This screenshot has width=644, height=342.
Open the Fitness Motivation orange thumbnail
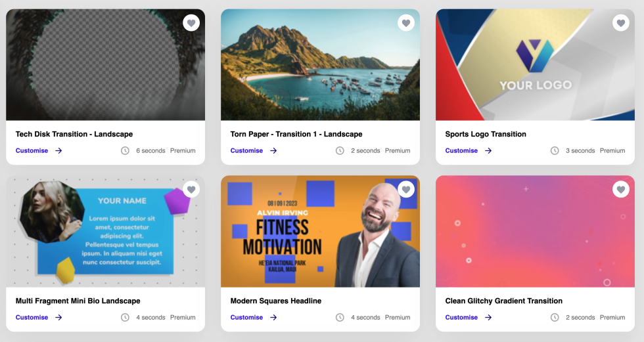pos(321,231)
